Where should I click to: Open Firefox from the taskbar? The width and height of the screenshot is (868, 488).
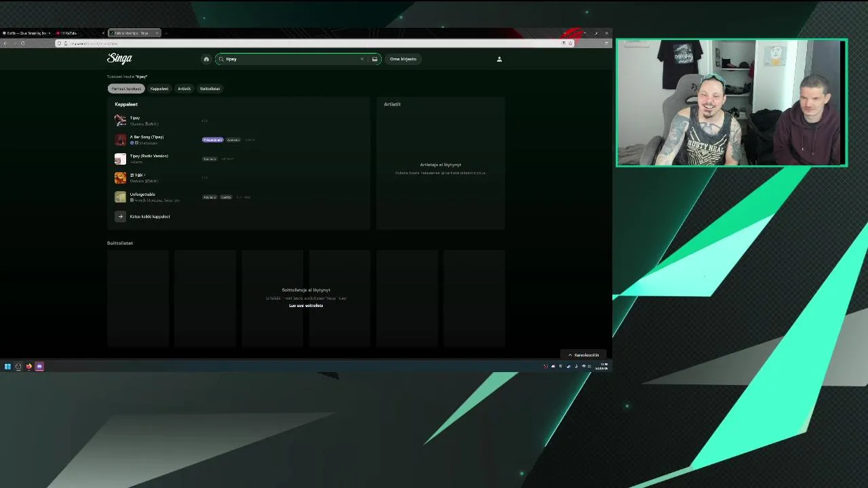point(28,367)
